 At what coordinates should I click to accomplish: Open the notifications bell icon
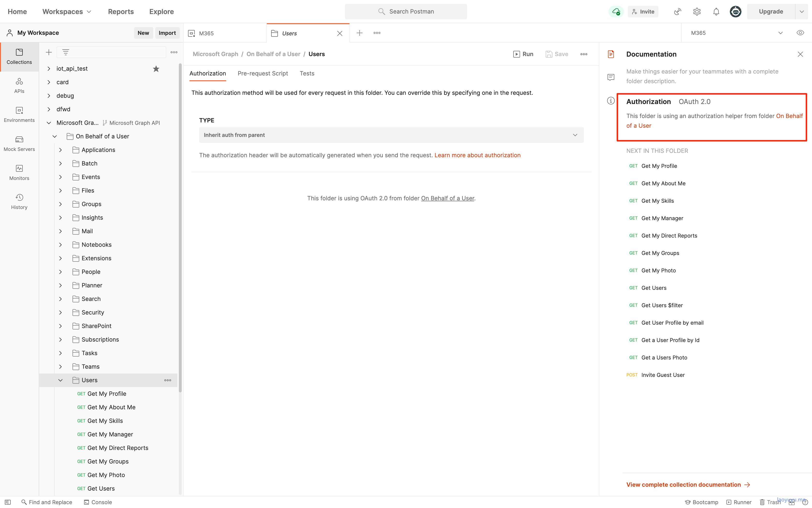click(x=716, y=11)
